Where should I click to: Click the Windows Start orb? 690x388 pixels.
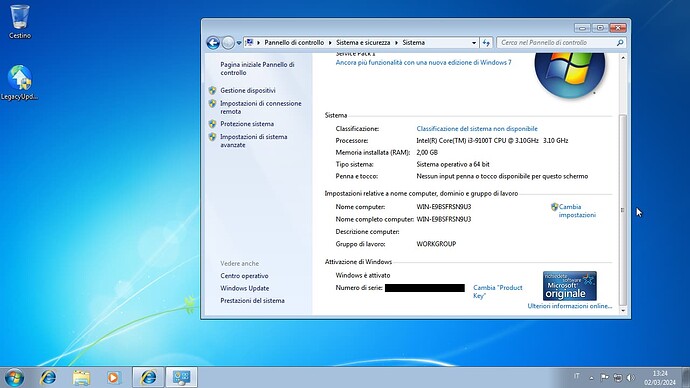15,377
